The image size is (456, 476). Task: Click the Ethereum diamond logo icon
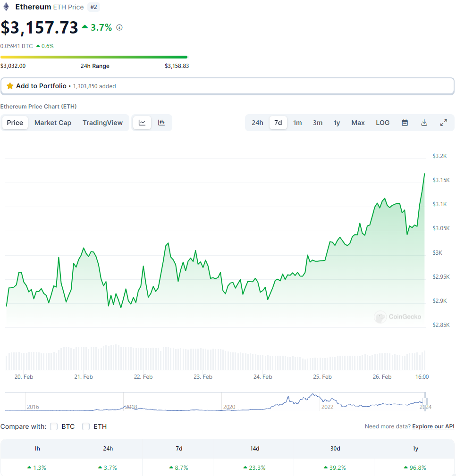click(x=6, y=7)
